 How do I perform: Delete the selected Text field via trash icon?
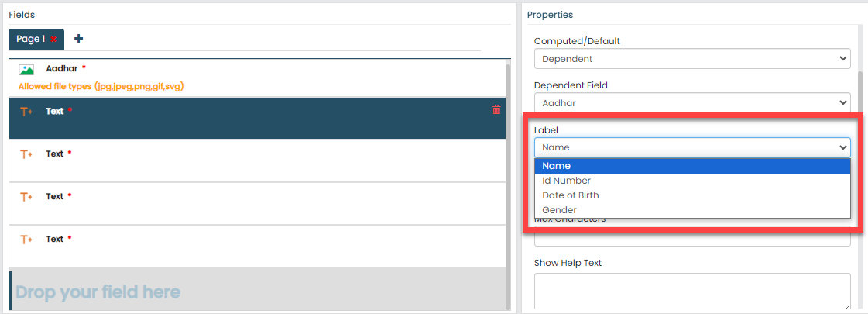pos(496,110)
